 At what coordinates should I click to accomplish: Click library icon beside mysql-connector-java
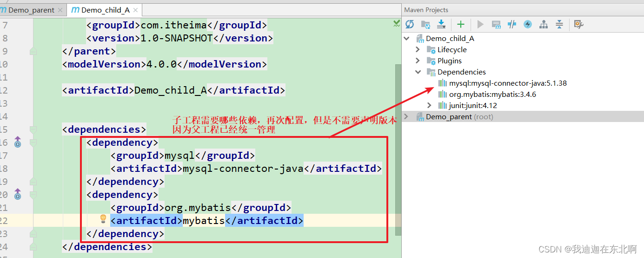click(443, 83)
